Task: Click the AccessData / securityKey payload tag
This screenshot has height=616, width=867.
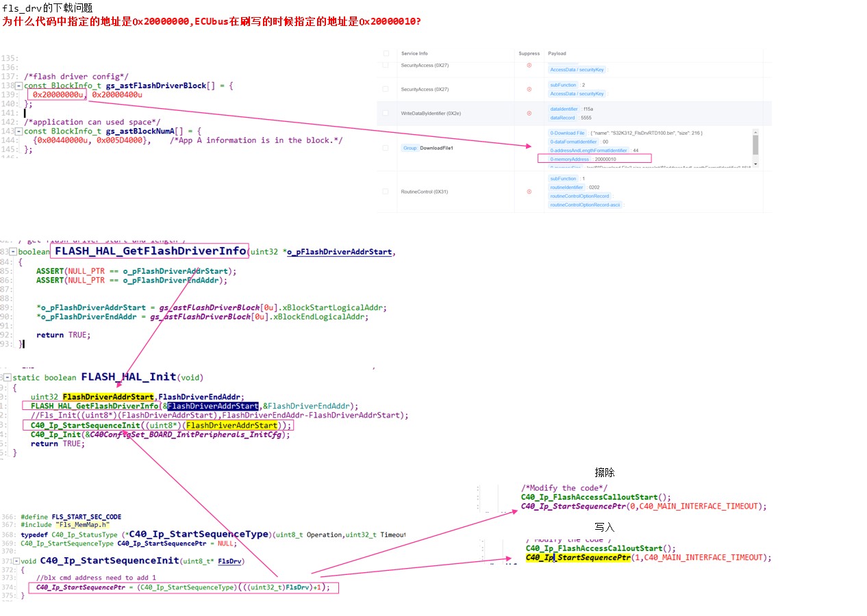Action: pos(578,69)
